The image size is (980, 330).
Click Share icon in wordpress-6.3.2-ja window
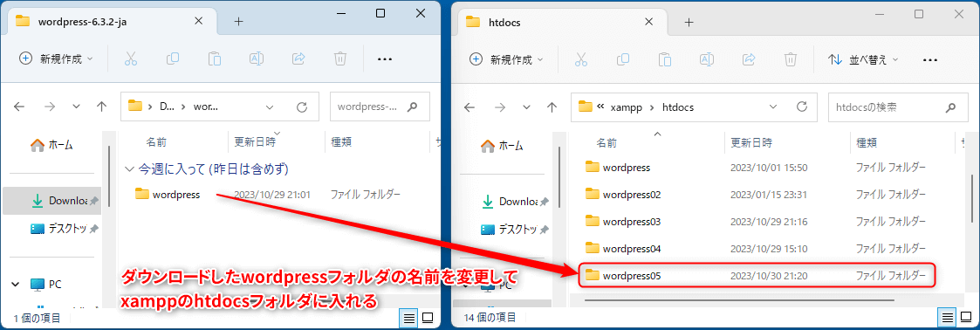pos(298,58)
